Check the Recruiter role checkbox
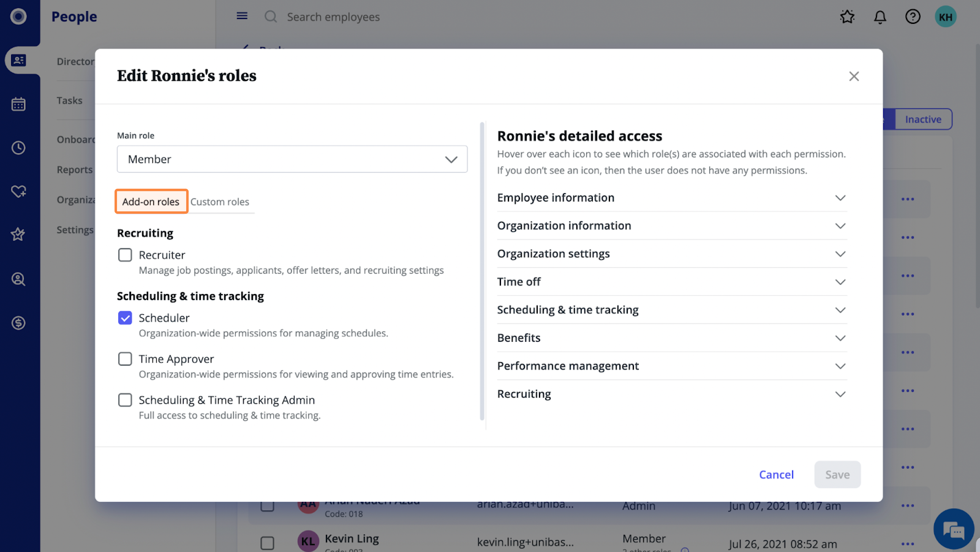This screenshot has height=552, width=980. (125, 255)
